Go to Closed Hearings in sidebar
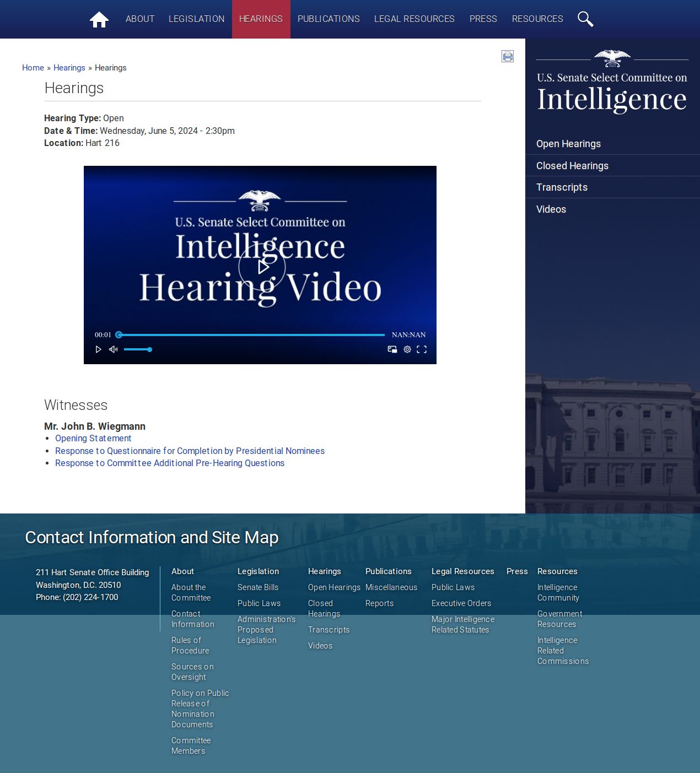Screen dimensions: 700x773 point(572,166)
